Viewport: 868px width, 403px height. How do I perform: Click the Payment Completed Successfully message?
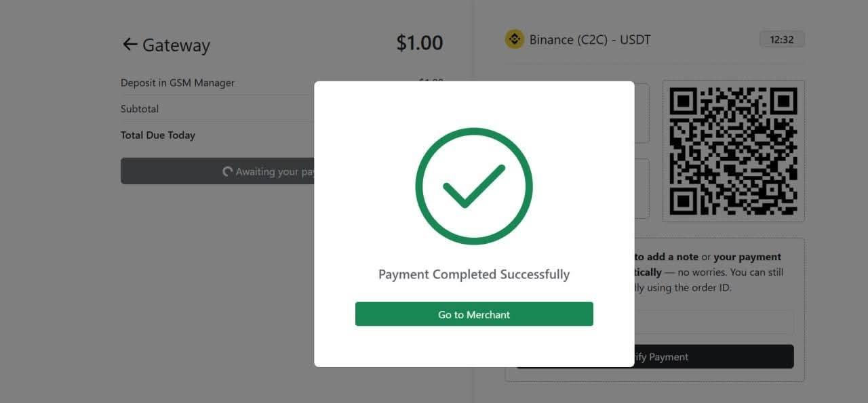tap(474, 274)
